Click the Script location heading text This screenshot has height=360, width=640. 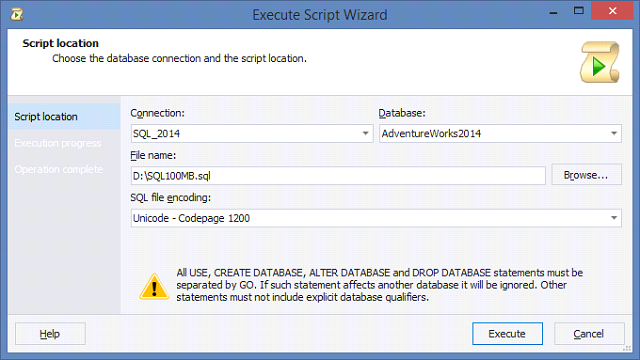pos(60,43)
